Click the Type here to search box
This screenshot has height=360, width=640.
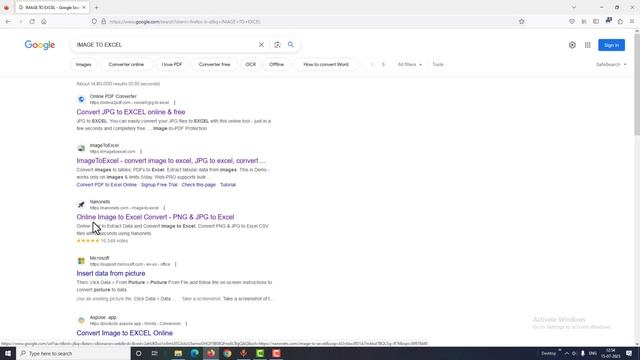(73, 353)
